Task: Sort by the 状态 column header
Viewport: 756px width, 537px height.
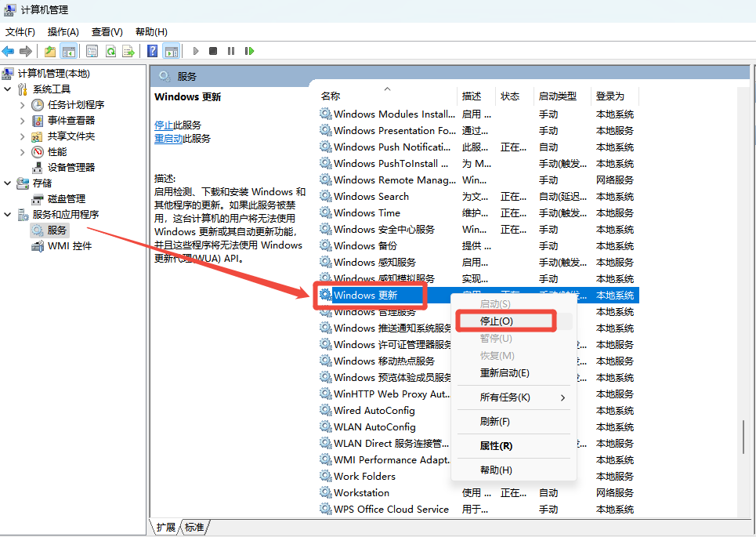Action: (515, 96)
